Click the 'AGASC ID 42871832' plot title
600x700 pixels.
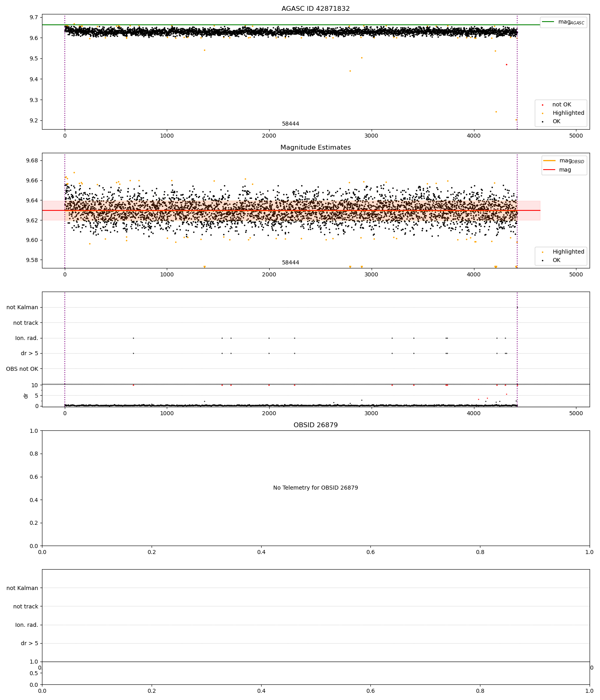pyautogui.click(x=316, y=9)
